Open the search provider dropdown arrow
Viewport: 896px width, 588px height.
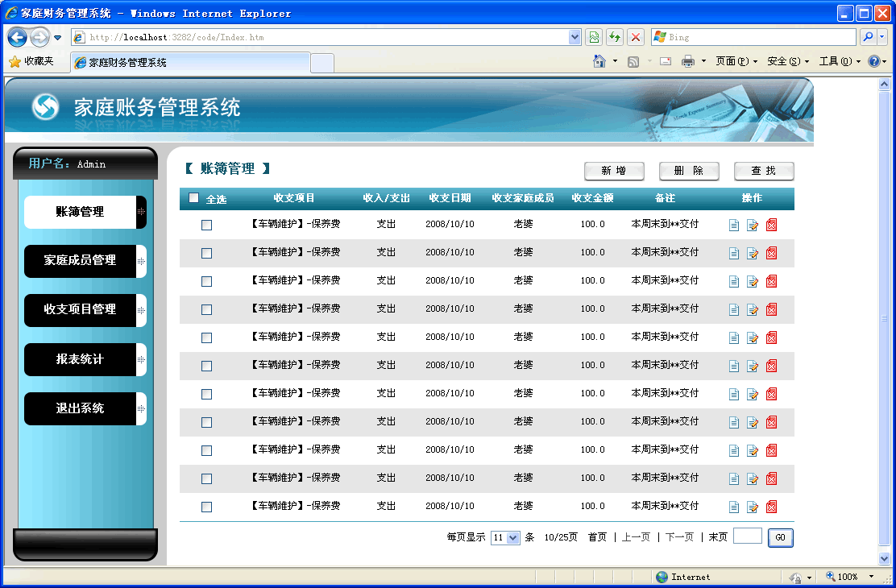(883, 37)
